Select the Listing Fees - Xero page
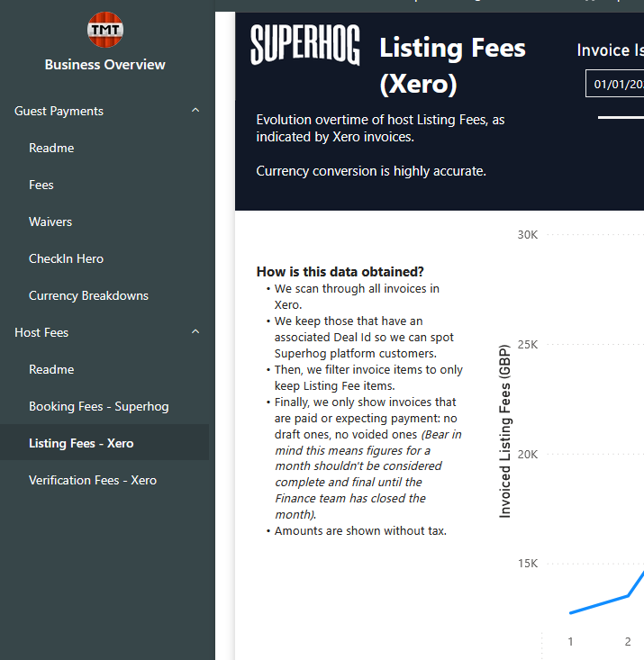The width and height of the screenshot is (644, 660). (81, 443)
